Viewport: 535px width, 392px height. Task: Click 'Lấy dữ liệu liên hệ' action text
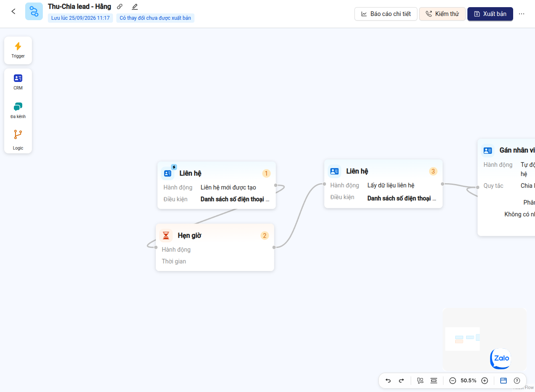tap(391, 185)
